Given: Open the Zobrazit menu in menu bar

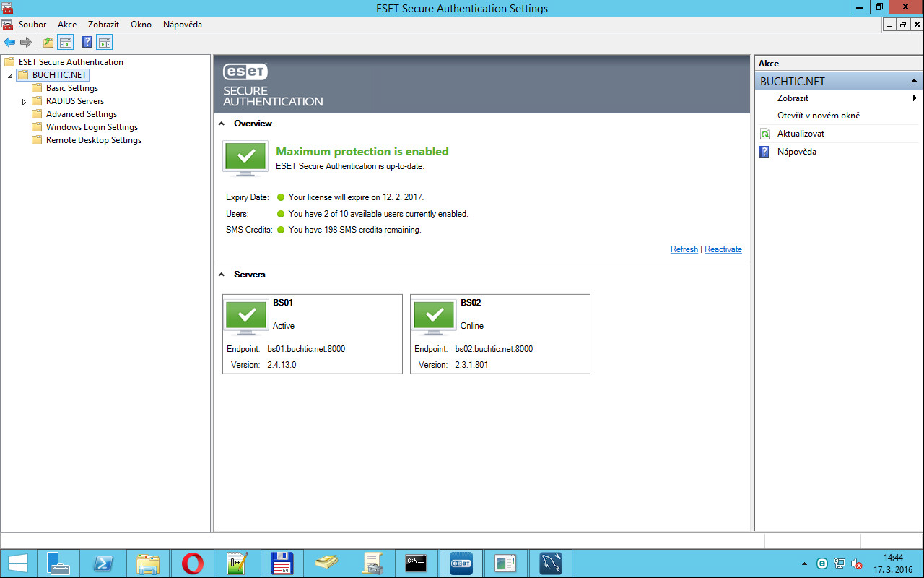Looking at the screenshot, I should tap(103, 25).
